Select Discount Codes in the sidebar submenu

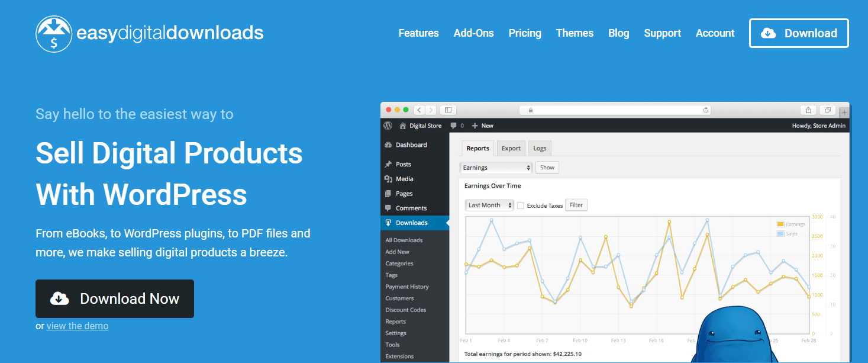coord(406,310)
